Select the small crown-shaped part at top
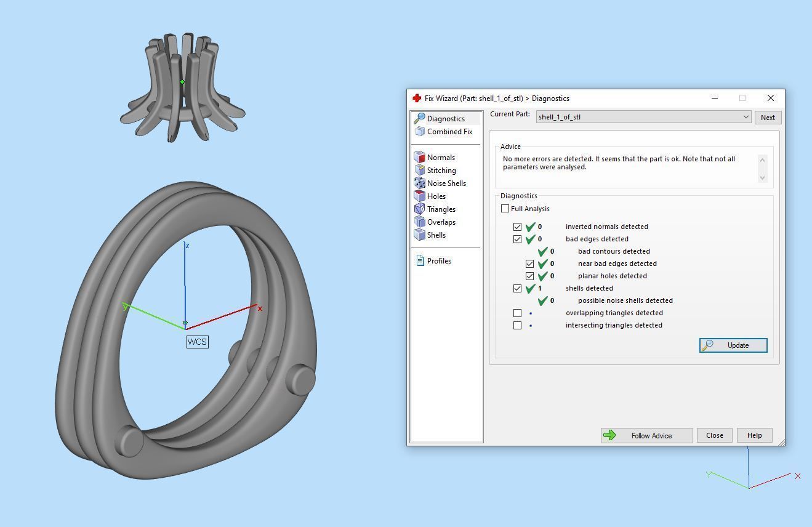812x527 pixels. (x=183, y=87)
